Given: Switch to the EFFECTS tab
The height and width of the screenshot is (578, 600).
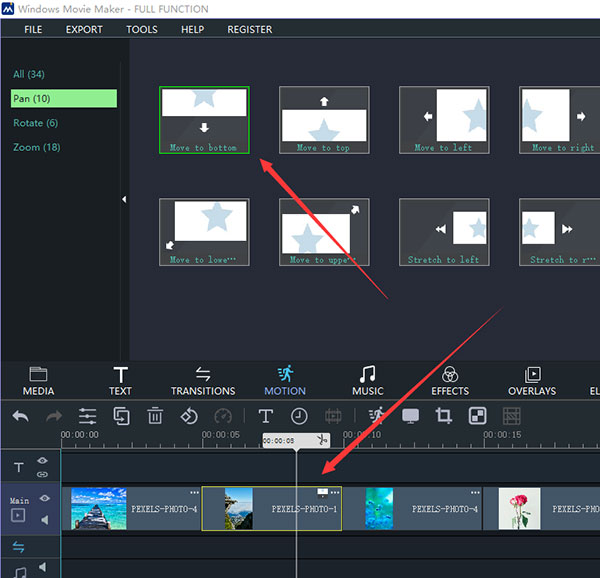Looking at the screenshot, I should 450,381.
